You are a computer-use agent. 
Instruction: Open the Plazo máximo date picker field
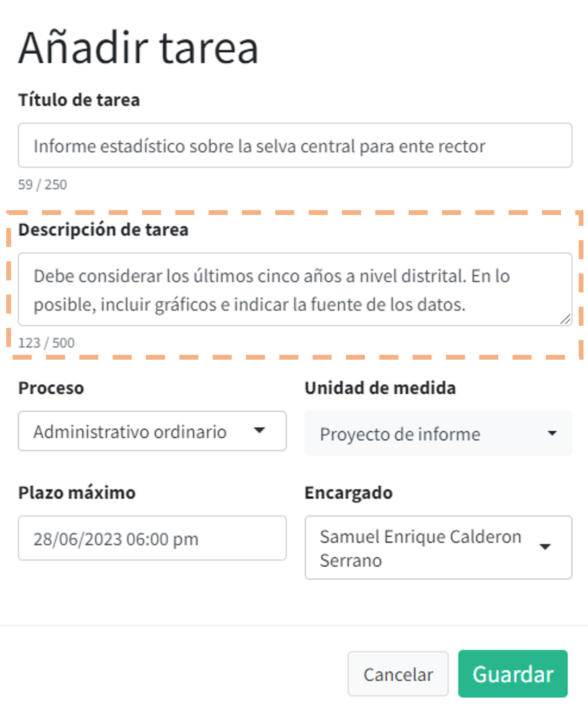(152, 538)
